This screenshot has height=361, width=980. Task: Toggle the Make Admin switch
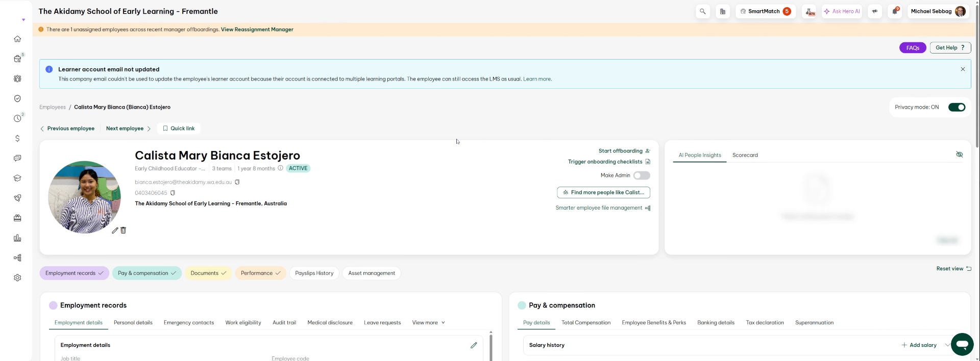pos(642,175)
